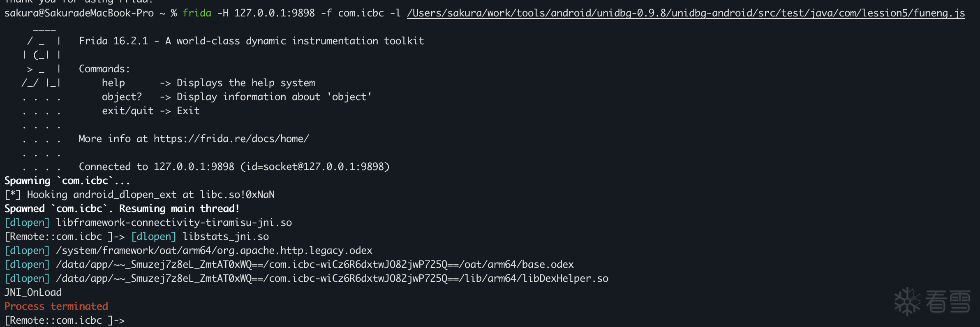Click libframework-connectivity-tiramisu-jni.so text
Image resolution: width=980 pixels, height=327 pixels.
pyautogui.click(x=174, y=223)
